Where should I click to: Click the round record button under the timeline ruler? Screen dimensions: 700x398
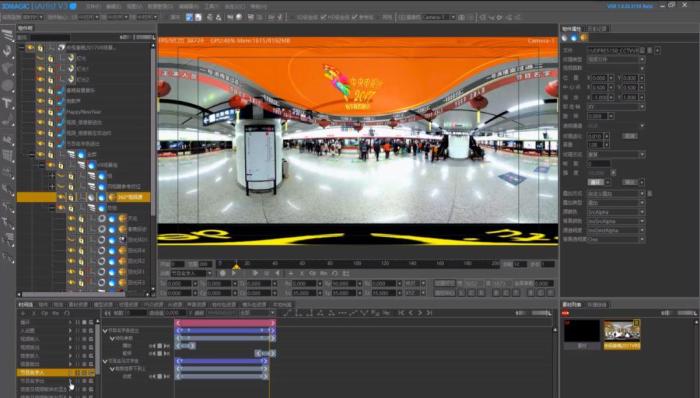[222, 273]
